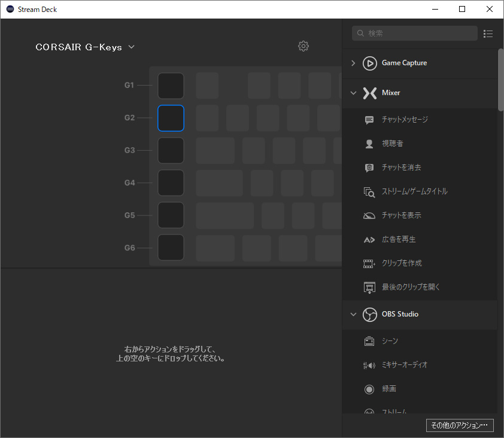Select the 録画 record icon
Screen dimensions: 504x438
point(369,390)
